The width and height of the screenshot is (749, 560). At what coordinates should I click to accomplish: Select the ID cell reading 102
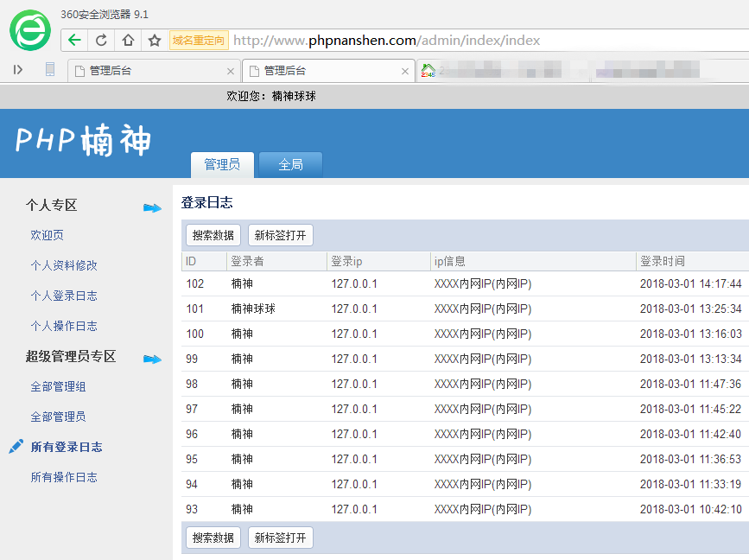[x=195, y=283]
